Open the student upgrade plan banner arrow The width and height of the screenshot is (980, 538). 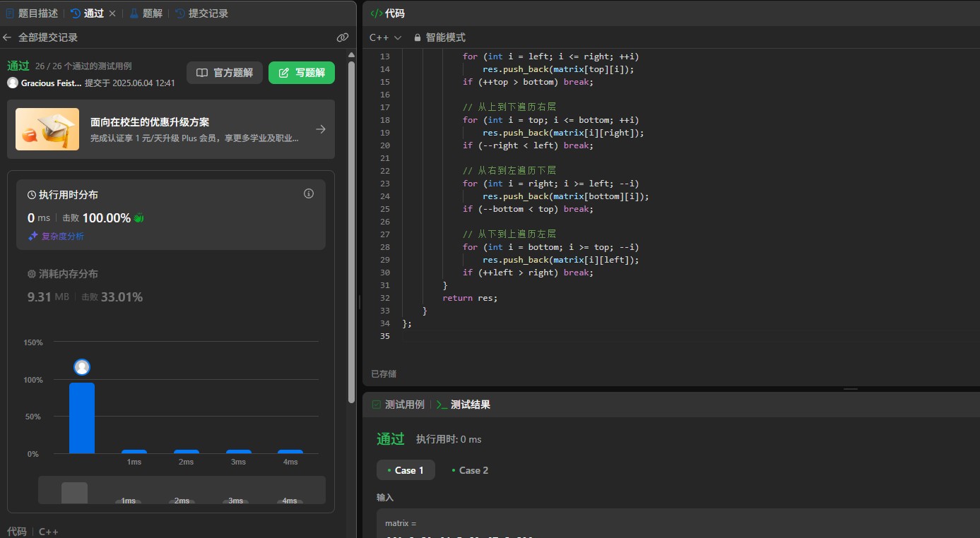coord(321,129)
